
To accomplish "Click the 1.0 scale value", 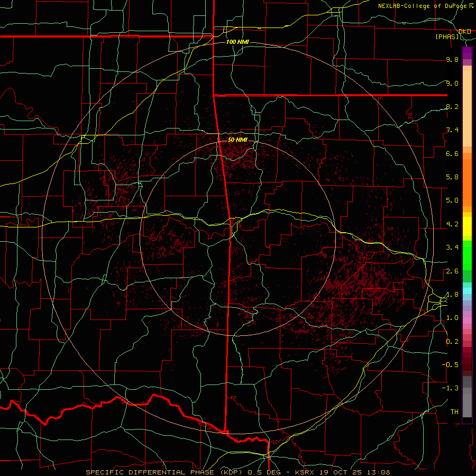I will [452, 318].
